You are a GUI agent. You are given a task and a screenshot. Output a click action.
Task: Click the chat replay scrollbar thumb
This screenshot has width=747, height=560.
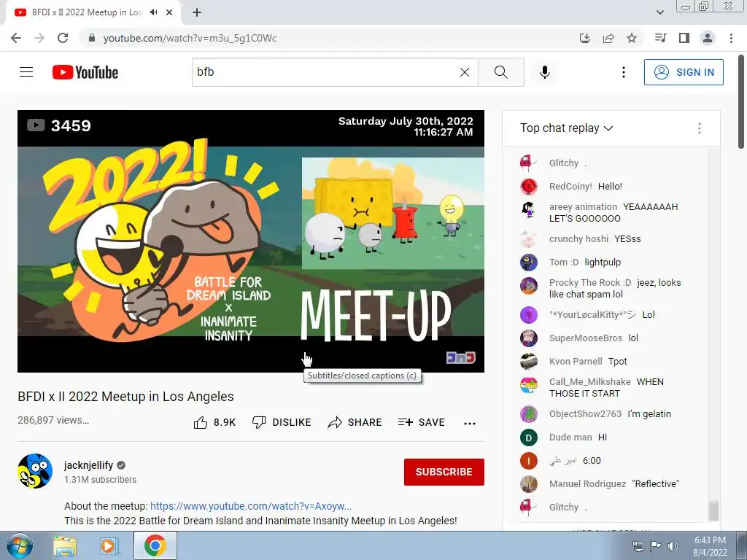(713, 511)
